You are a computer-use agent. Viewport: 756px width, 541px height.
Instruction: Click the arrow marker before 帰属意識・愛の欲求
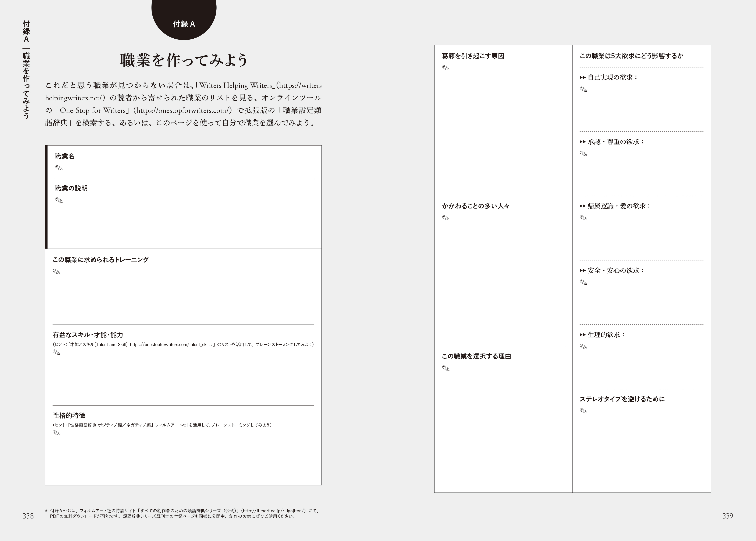click(583, 206)
